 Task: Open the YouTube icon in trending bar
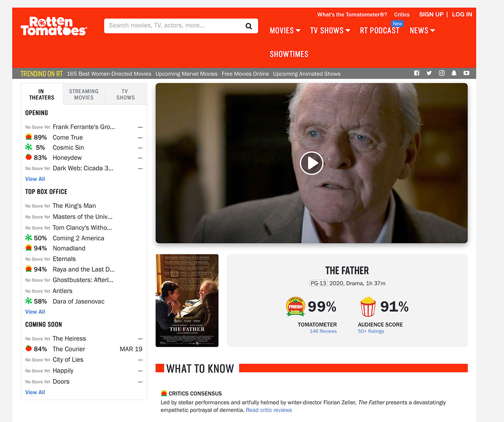click(466, 73)
